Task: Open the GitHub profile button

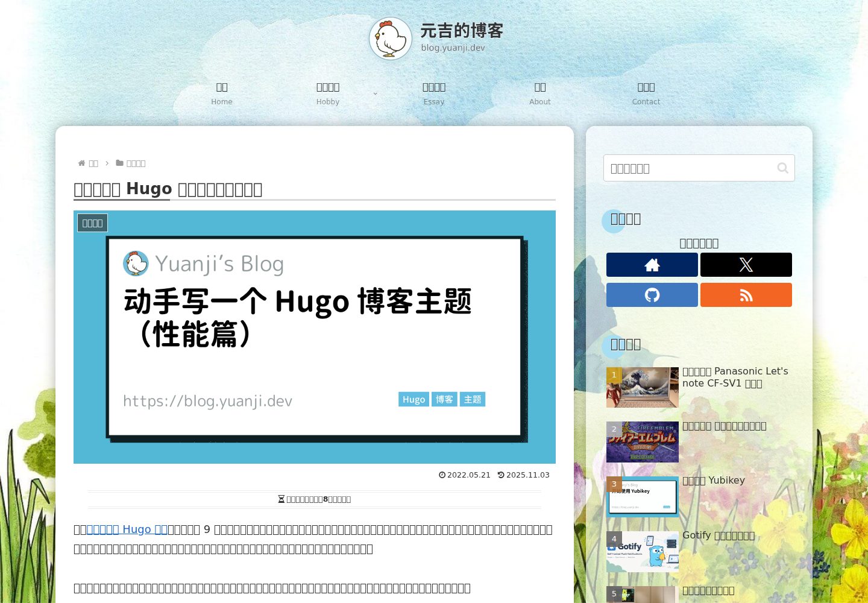Action: pos(652,295)
